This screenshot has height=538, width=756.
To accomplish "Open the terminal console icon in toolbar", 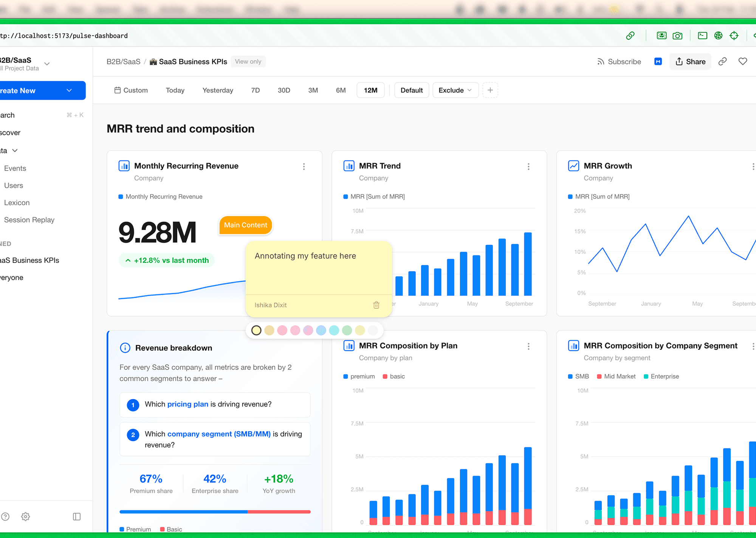I will [x=702, y=36].
